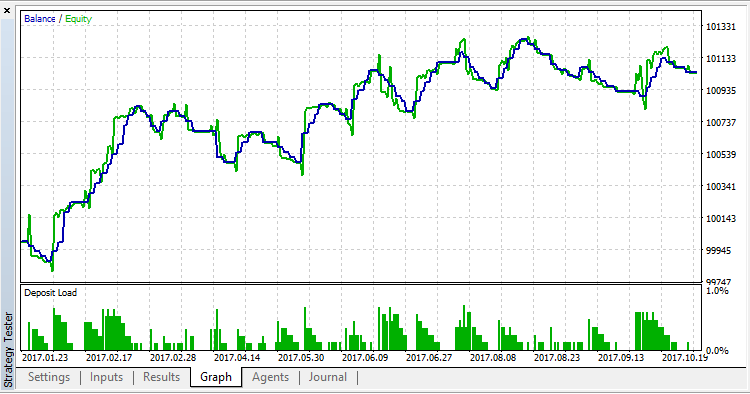Click the Equity legend label

tap(78, 19)
